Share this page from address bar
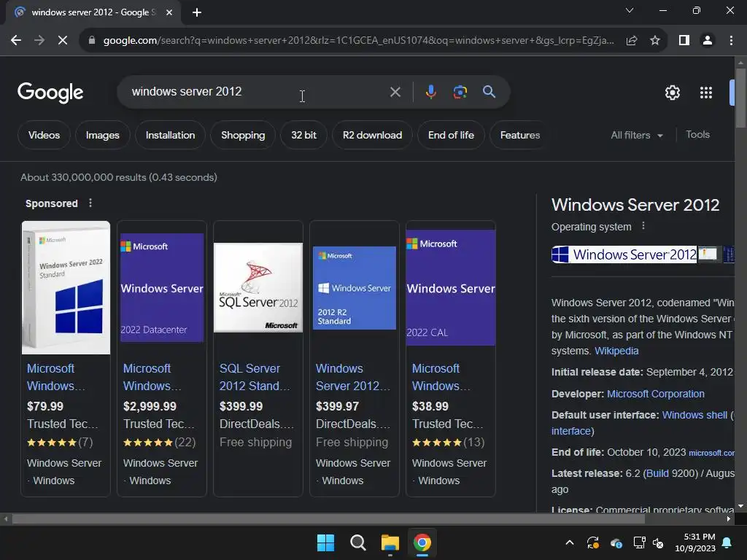This screenshot has width=747, height=560. tap(632, 41)
